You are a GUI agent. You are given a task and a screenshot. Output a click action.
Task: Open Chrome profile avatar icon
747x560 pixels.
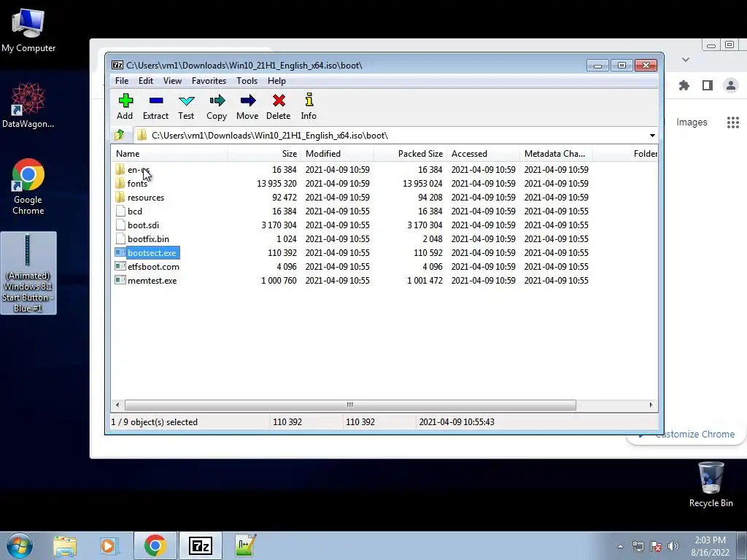[x=730, y=86]
